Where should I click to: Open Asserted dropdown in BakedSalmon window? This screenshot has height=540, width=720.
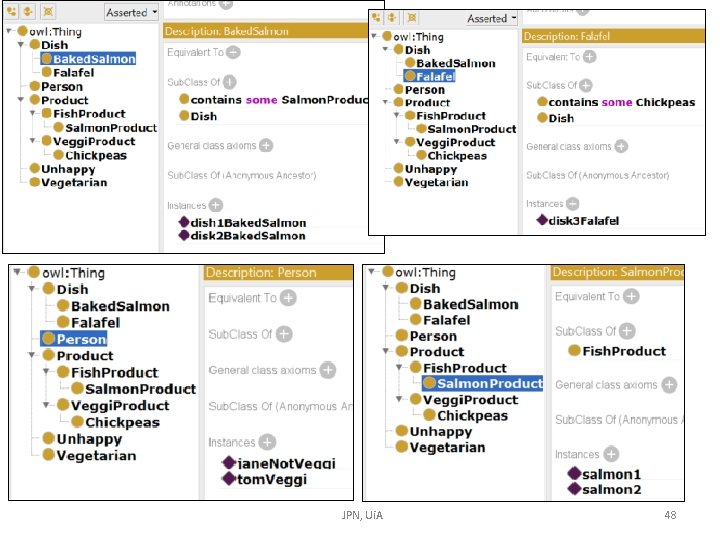pyautogui.click(x=132, y=12)
